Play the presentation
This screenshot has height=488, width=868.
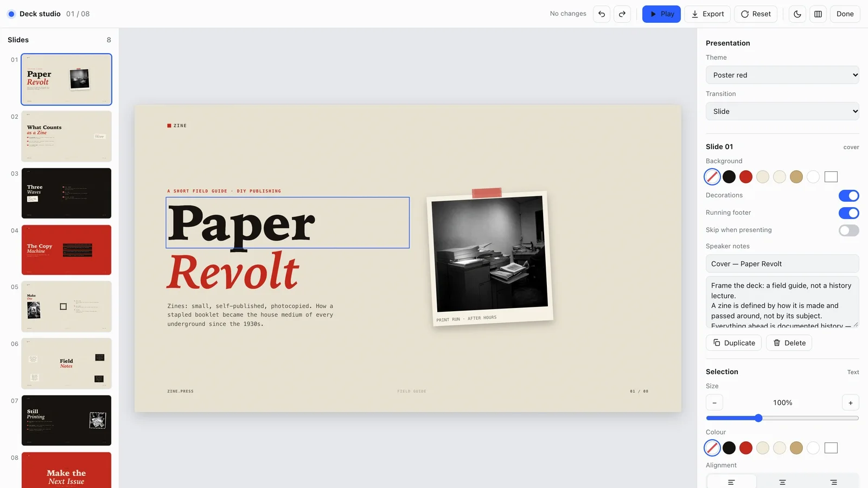pos(661,14)
